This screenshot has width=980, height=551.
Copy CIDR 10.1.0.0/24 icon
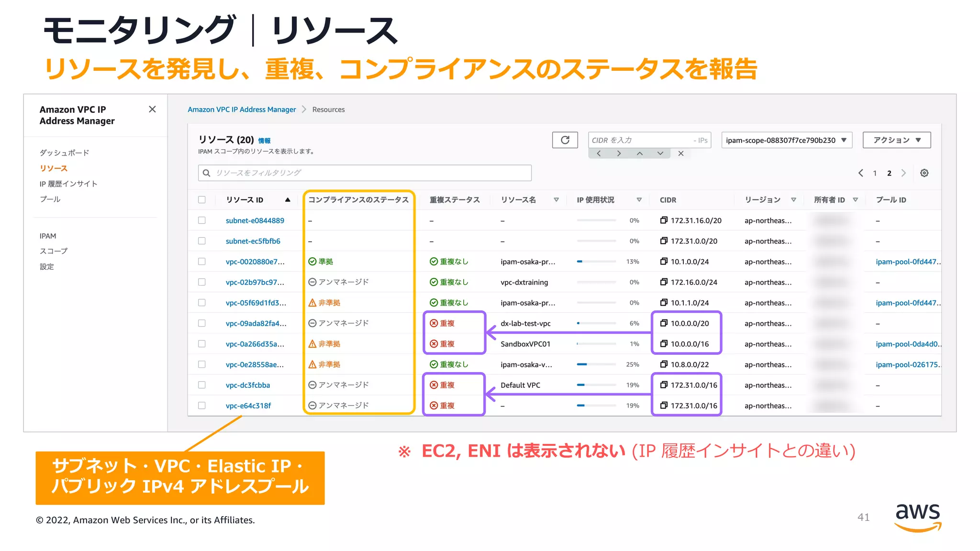click(664, 261)
